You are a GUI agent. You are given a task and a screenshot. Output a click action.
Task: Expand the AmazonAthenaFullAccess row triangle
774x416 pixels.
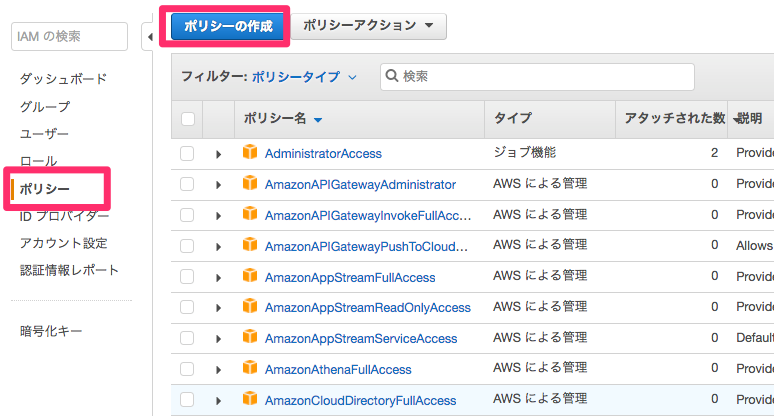(219, 370)
